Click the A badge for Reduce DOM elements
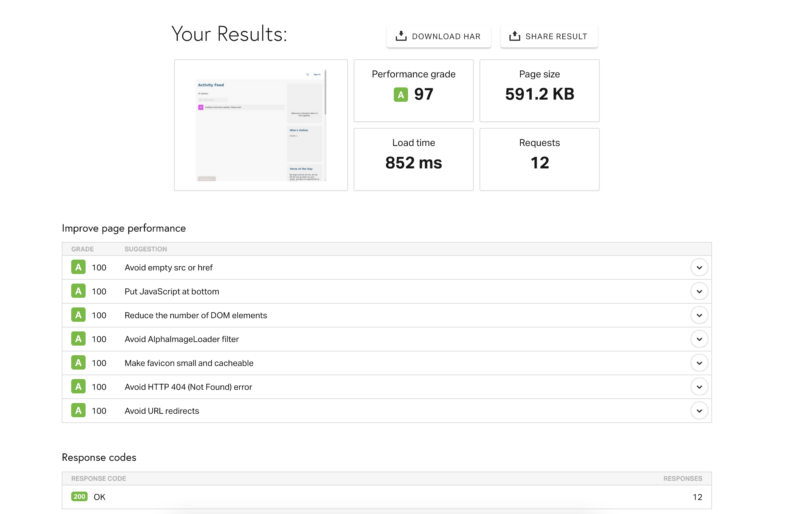This screenshot has height=514, width=800. pos(78,315)
